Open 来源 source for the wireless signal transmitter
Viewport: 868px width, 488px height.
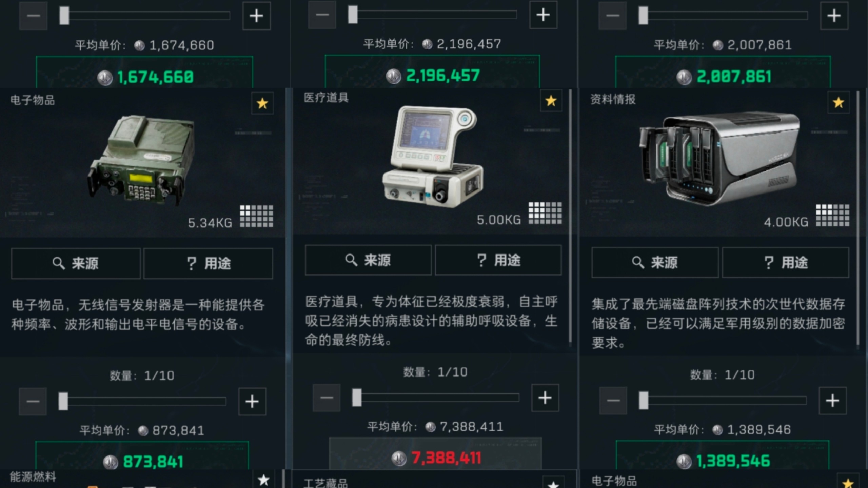point(76,263)
